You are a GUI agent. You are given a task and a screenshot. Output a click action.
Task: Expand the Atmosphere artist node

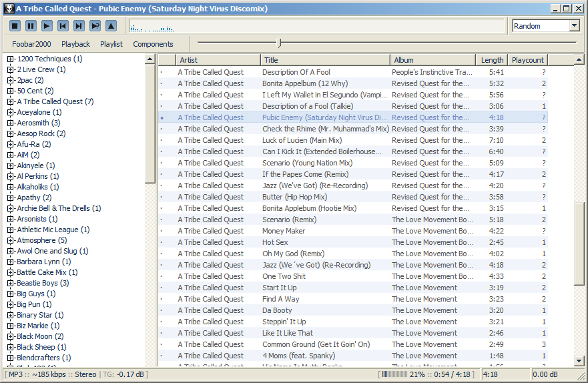11,240
